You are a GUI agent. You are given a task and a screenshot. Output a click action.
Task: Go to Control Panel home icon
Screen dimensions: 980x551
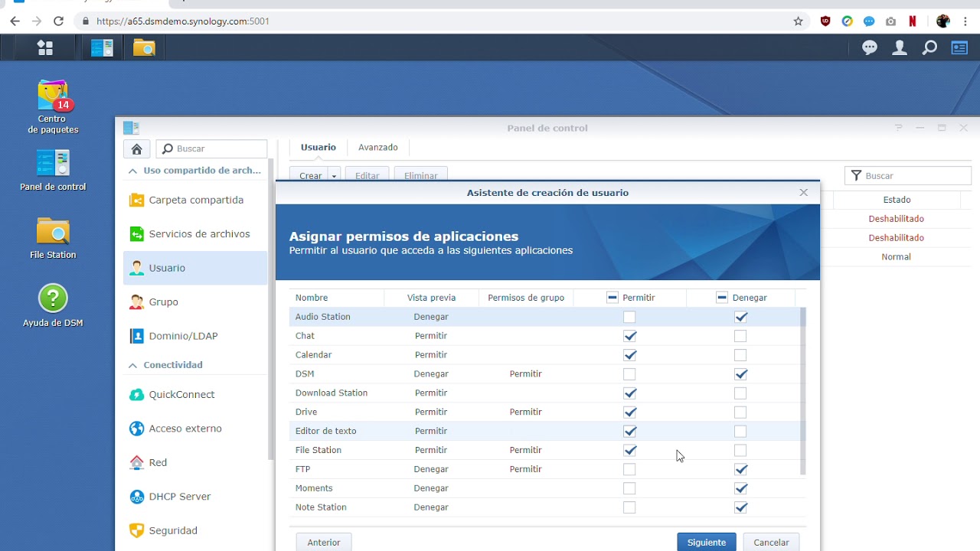click(x=136, y=148)
